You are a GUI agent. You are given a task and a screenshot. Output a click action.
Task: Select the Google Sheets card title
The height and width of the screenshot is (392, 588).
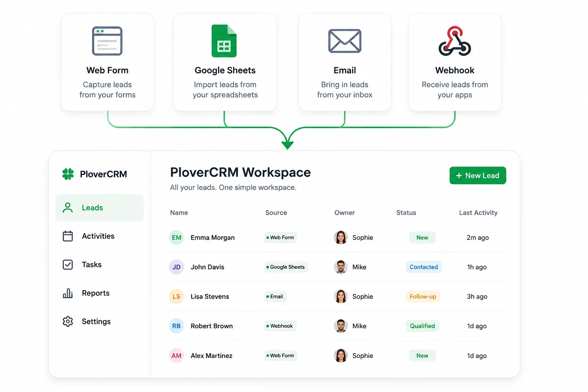[225, 70]
